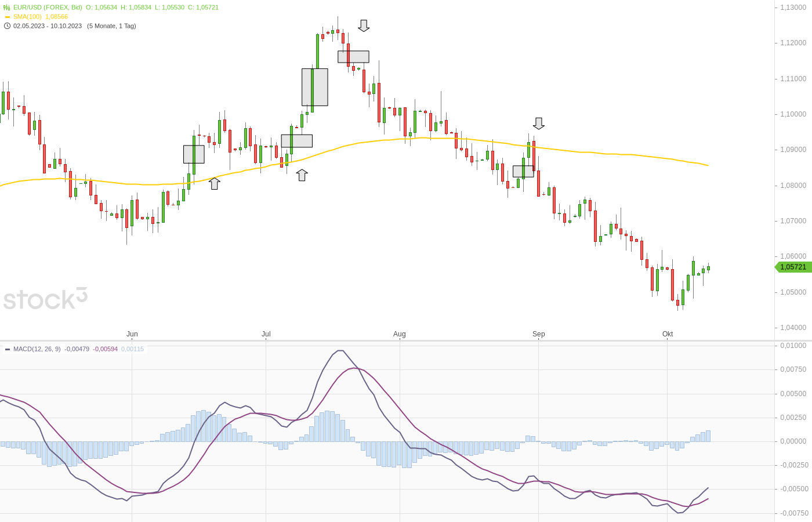This screenshot has height=522, width=812.
Task: Click the yellow SMA(100) color dash
Action: click(8, 17)
